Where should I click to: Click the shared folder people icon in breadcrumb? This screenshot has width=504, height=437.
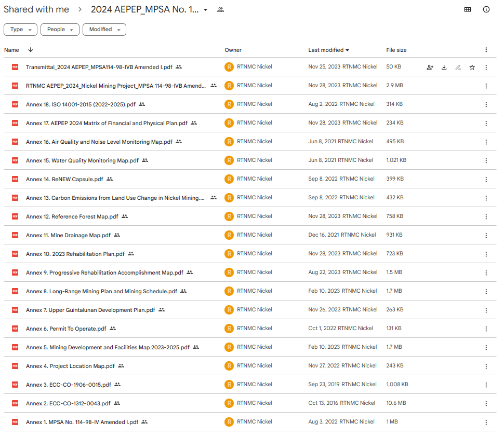(x=220, y=10)
